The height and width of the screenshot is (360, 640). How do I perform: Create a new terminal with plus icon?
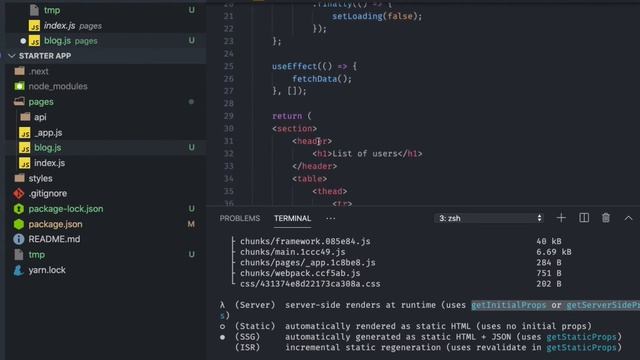pos(561,218)
